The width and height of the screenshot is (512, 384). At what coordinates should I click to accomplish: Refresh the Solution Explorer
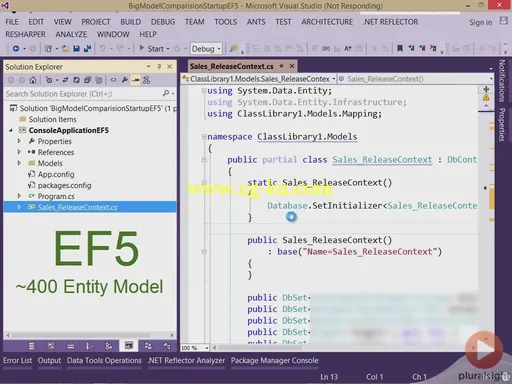tap(76, 80)
